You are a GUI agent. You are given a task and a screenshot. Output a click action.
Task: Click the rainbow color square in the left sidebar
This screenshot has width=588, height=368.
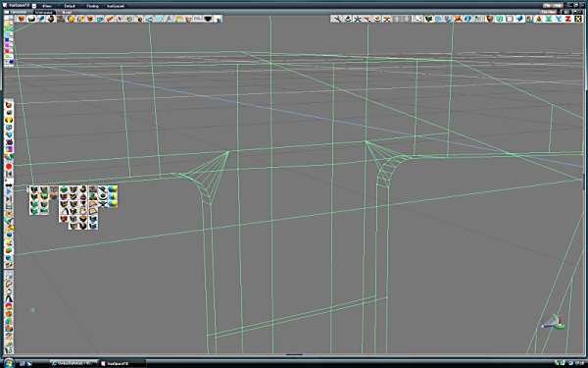click(9, 149)
